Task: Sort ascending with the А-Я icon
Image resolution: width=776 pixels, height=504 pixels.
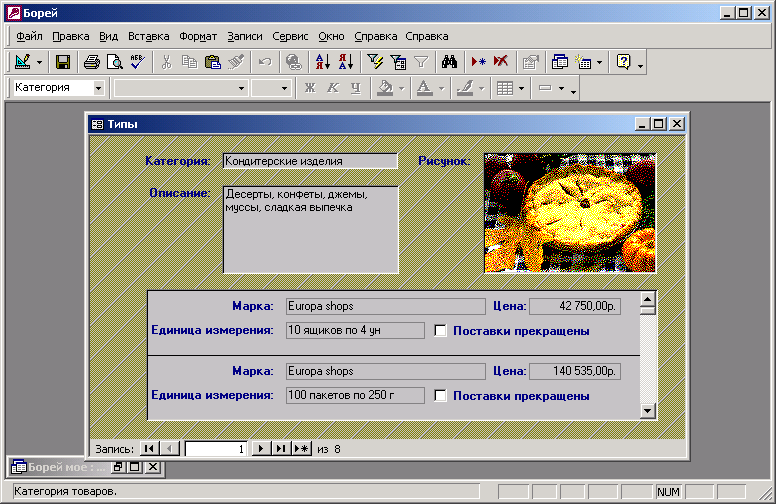Action: point(322,62)
